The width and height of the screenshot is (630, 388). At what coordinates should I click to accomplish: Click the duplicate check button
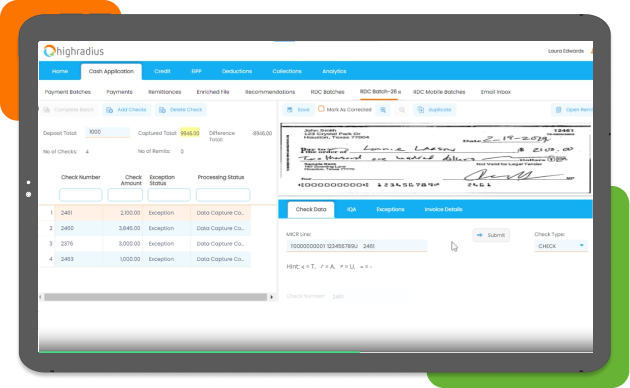(x=434, y=110)
